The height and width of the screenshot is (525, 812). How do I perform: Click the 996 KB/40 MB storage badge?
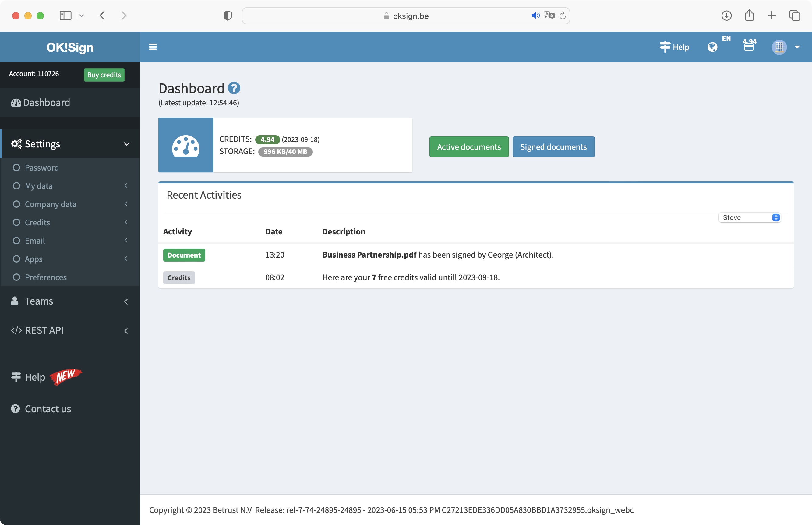[x=285, y=152]
